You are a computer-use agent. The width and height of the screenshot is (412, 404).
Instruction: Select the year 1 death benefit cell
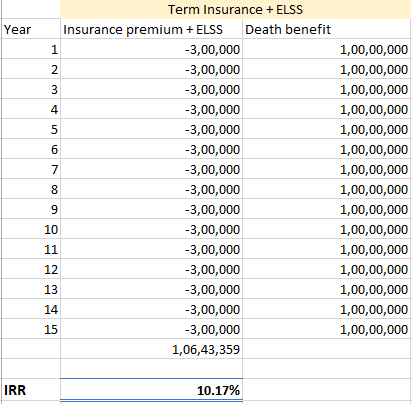pyautogui.click(x=327, y=49)
